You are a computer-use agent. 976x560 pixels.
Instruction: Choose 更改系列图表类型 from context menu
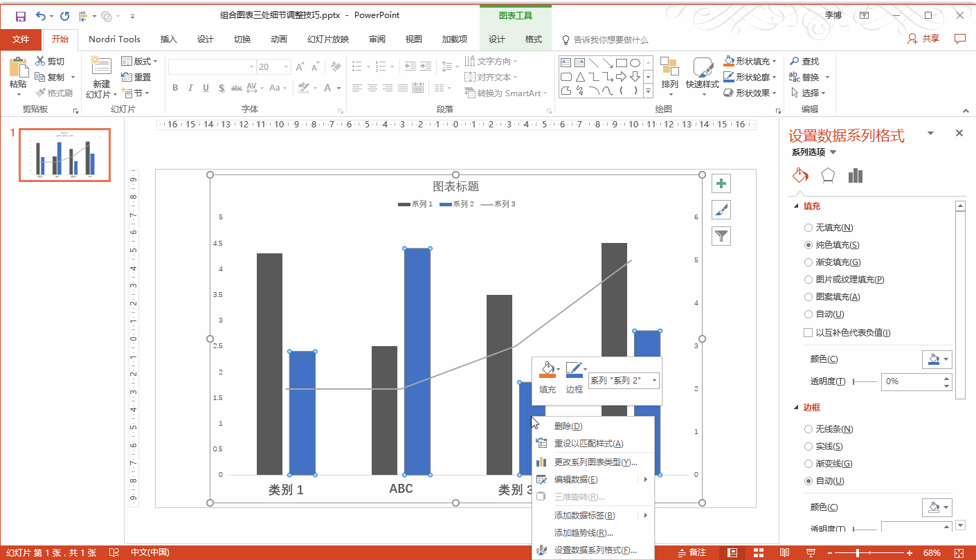pos(593,462)
